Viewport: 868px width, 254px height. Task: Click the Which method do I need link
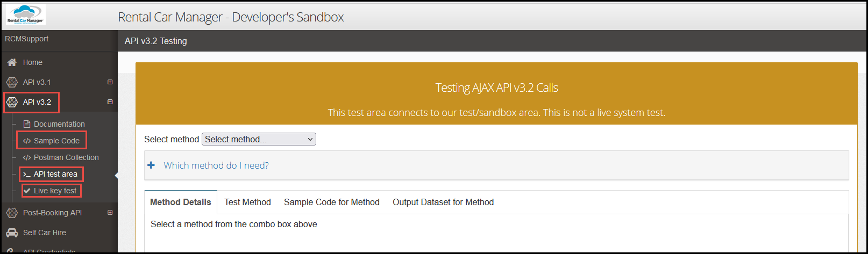[x=216, y=165]
